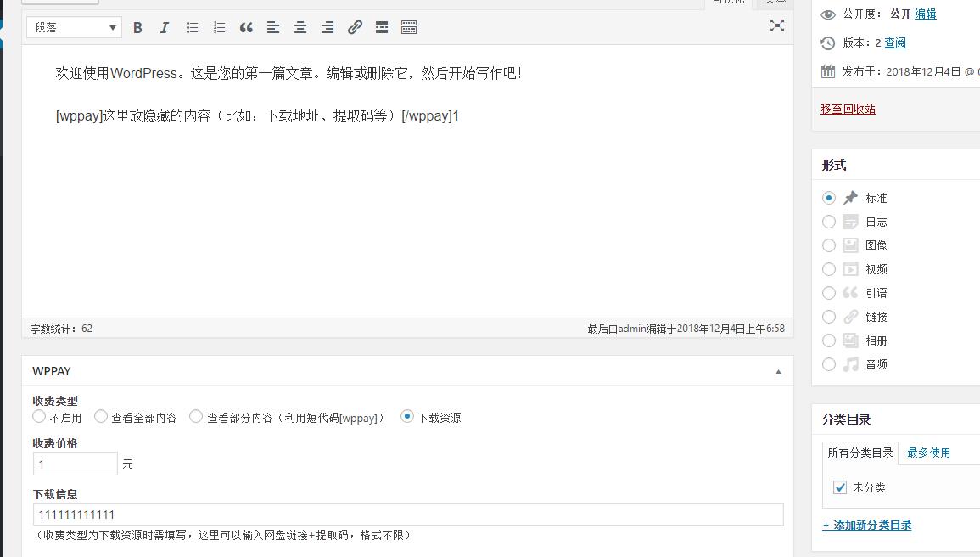Screen dimensions: 980x557
Task: Click the 形式 panel heading
Action: (834, 165)
